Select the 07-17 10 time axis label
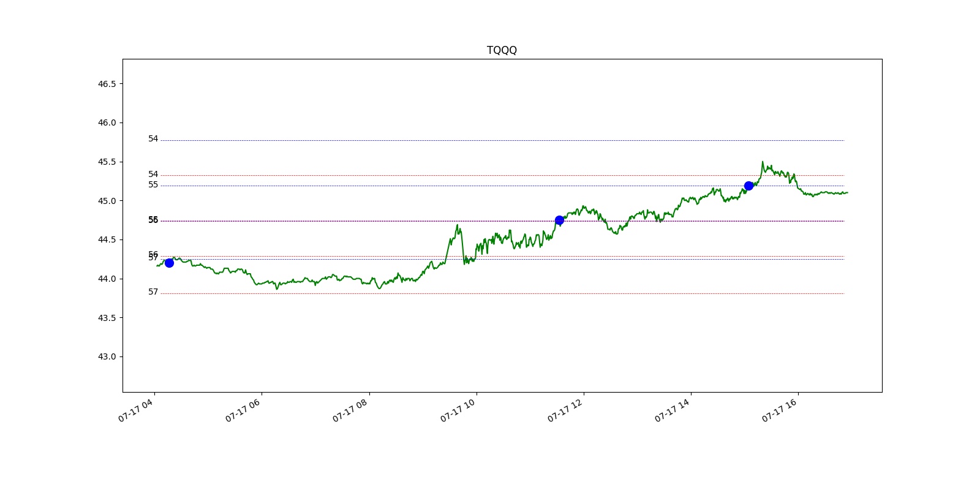The width and height of the screenshot is (980, 490). [x=458, y=410]
